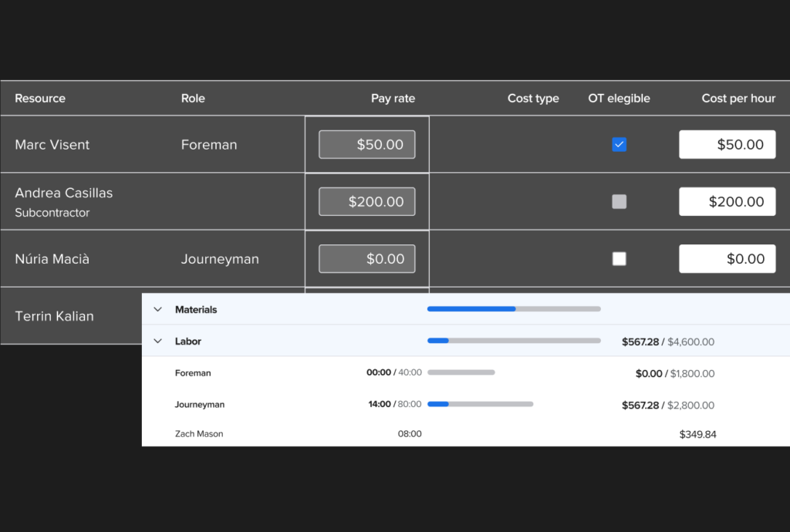Image resolution: width=790 pixels, height=532 pixels.
Task: Sort by the Resource column header
Action: [40, 98]
